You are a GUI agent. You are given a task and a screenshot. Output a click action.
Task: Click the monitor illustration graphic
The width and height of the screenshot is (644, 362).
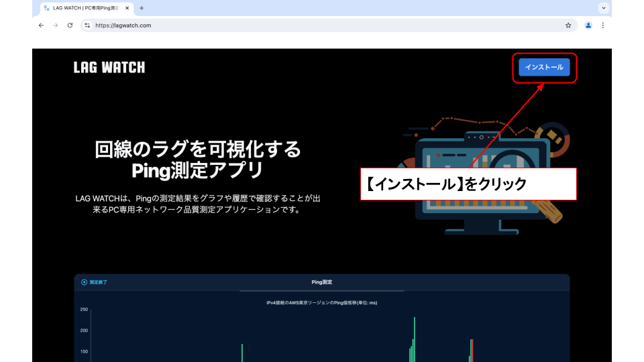[476, 181]
